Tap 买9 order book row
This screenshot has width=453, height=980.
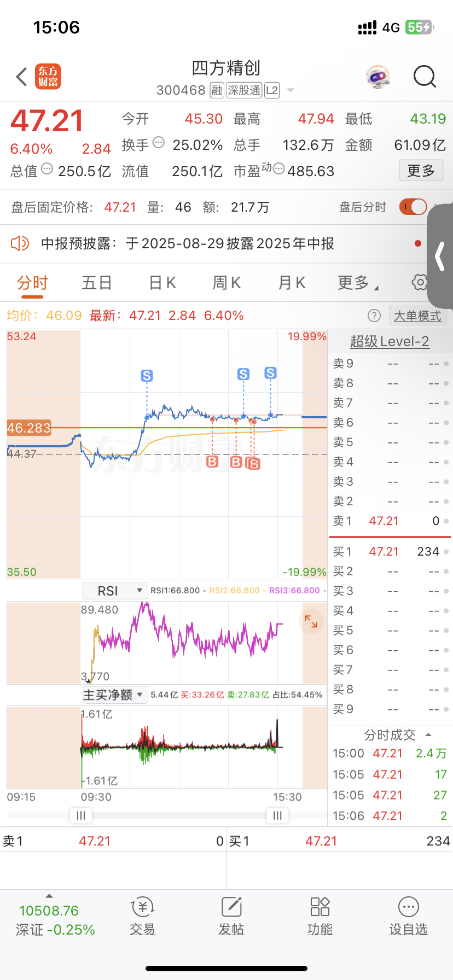click(x=390, y=709)
